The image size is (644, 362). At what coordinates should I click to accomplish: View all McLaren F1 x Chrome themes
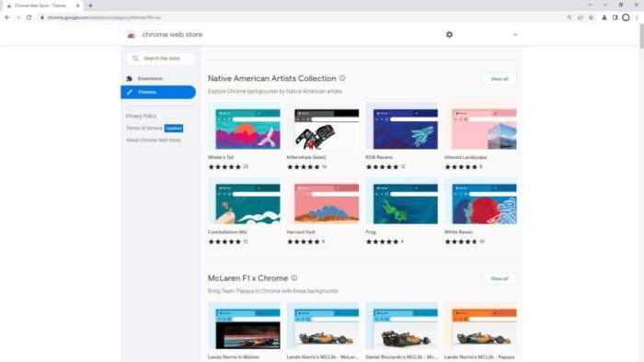click(x=500, y=278)
